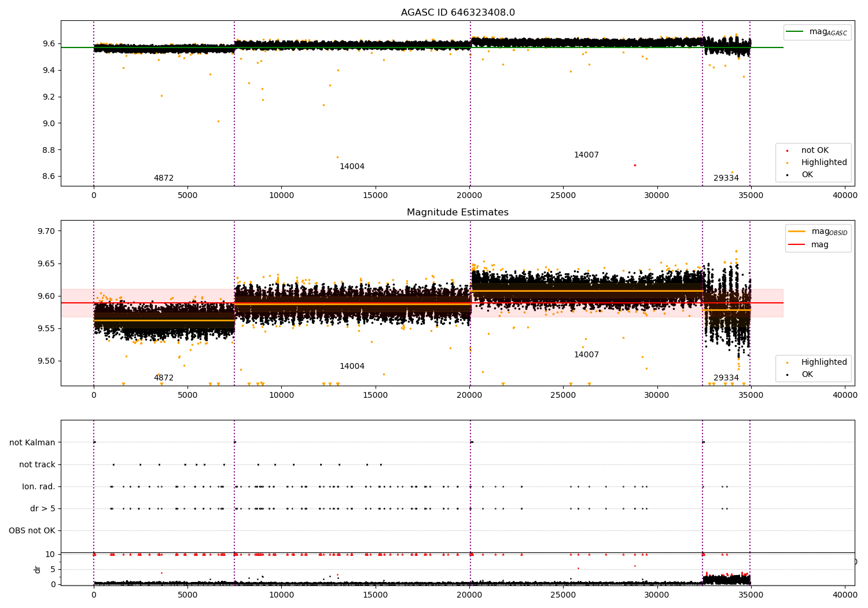This screenshot has height=608, width=868.
Task: Click the "Ion. rad." row label
Action: pos(39,486)
